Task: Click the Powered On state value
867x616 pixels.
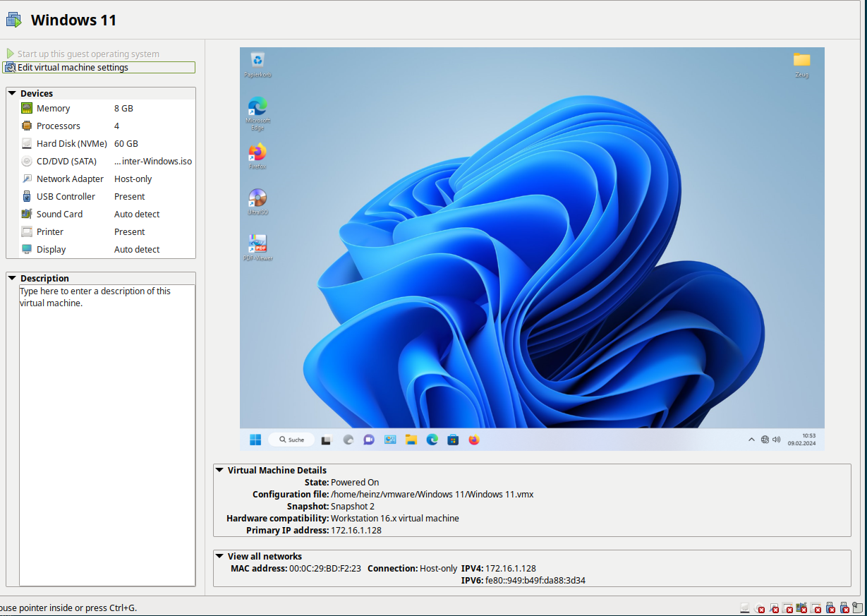Action: [355, 483]
